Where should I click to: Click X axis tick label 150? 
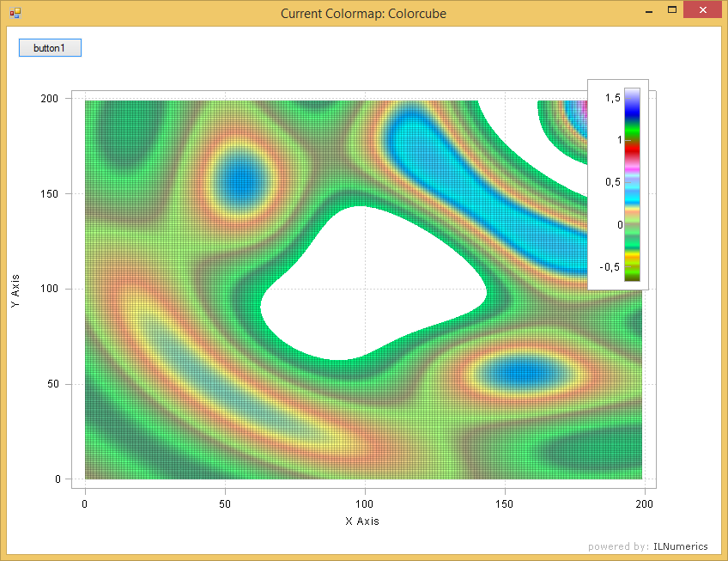505,503
